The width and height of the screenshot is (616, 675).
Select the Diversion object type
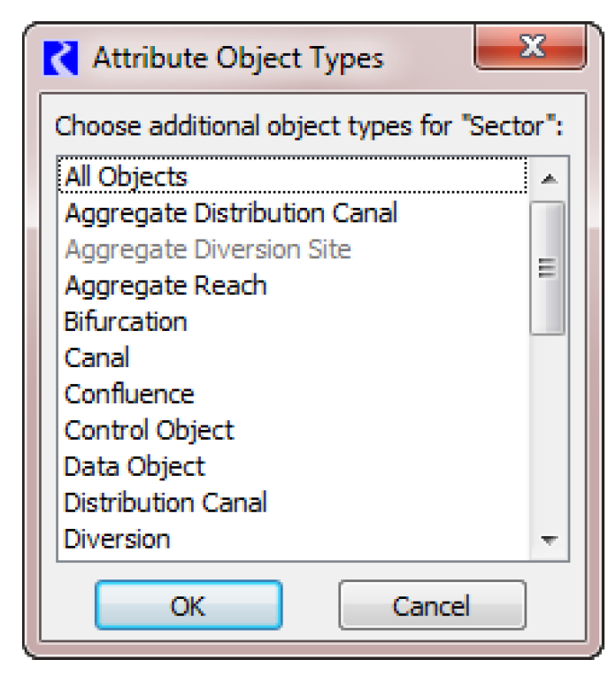coord(118,539)
